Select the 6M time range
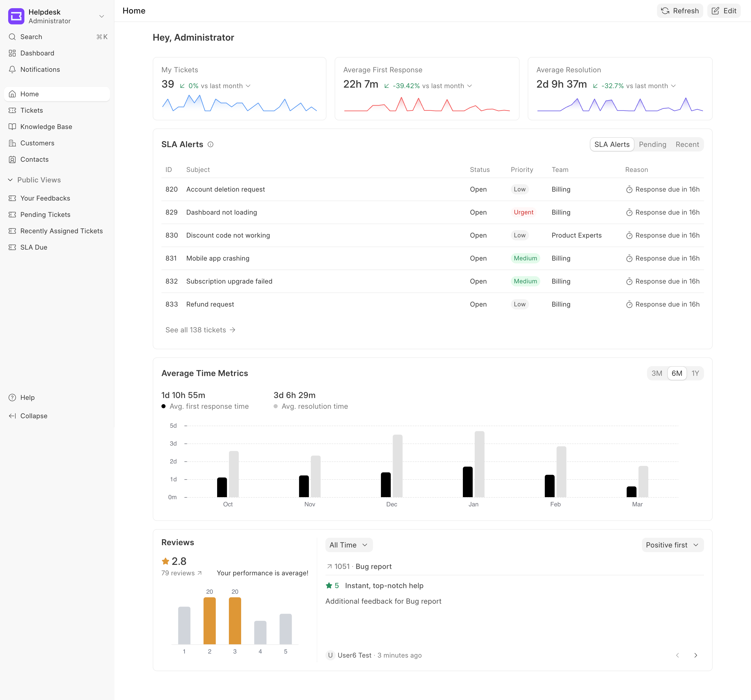The image size is (751, 700). 677,373
